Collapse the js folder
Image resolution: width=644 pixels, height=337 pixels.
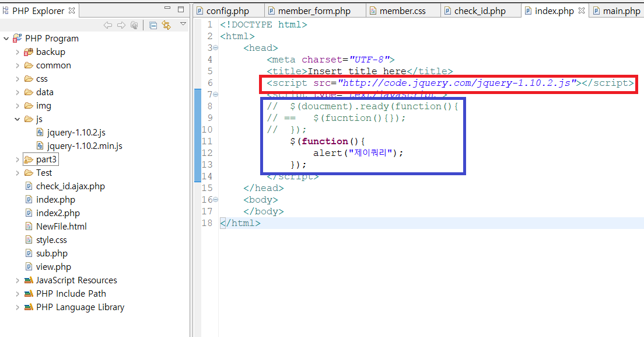pyautogui.click(x=17, y=119)
